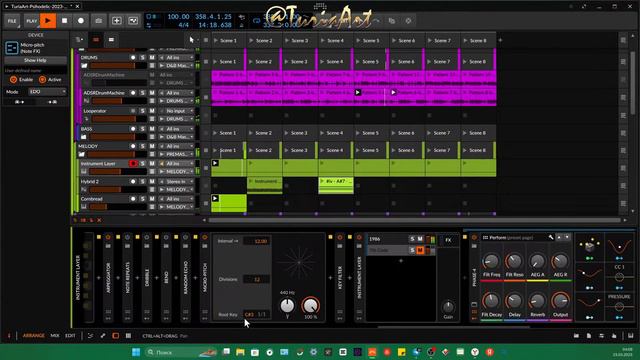Open DRUMS track input 'All ins' dropdown
The height and width of the screenshot is (360, 640).
click(x=176, y=58)
